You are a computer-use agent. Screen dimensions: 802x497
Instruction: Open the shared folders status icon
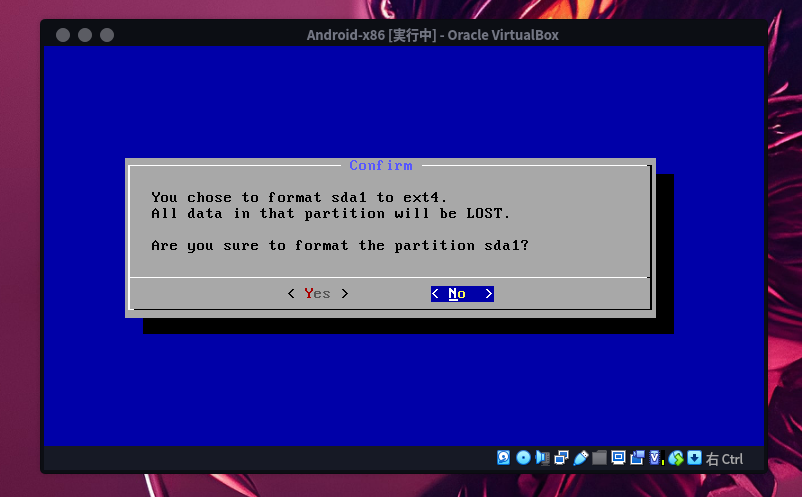599,458
